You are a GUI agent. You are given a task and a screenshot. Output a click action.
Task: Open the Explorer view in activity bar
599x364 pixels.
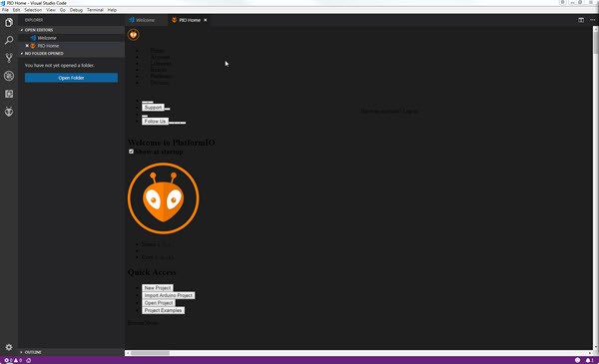[x=9, y=23]
